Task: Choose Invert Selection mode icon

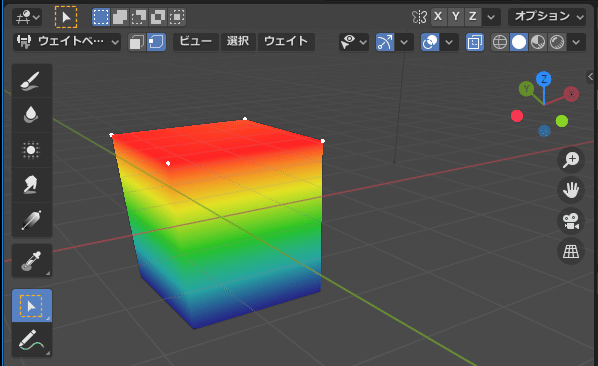Action: click(x=158, y=17)
